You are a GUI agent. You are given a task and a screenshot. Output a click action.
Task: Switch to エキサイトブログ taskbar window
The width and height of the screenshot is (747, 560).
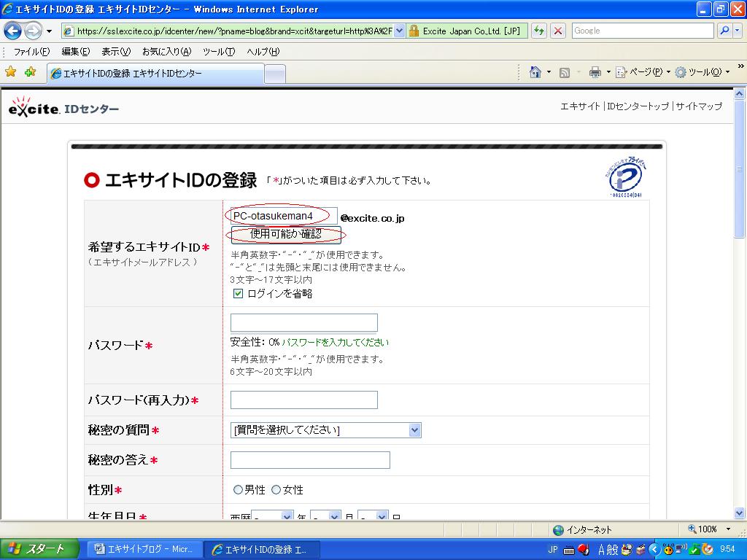[144, 549]
